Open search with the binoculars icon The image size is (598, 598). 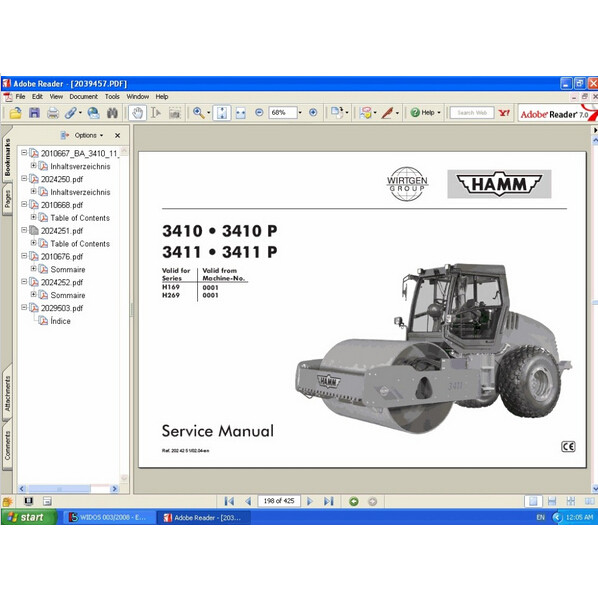[x=112, y=113]
